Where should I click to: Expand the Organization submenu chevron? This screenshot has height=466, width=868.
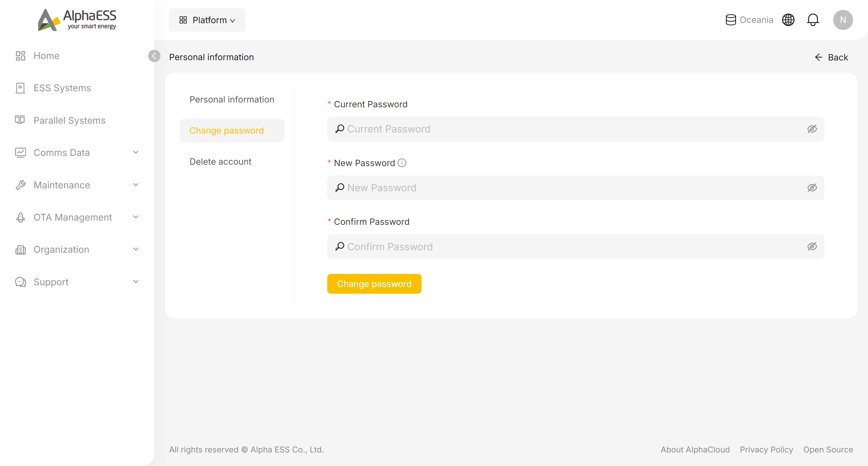(136, 249)
